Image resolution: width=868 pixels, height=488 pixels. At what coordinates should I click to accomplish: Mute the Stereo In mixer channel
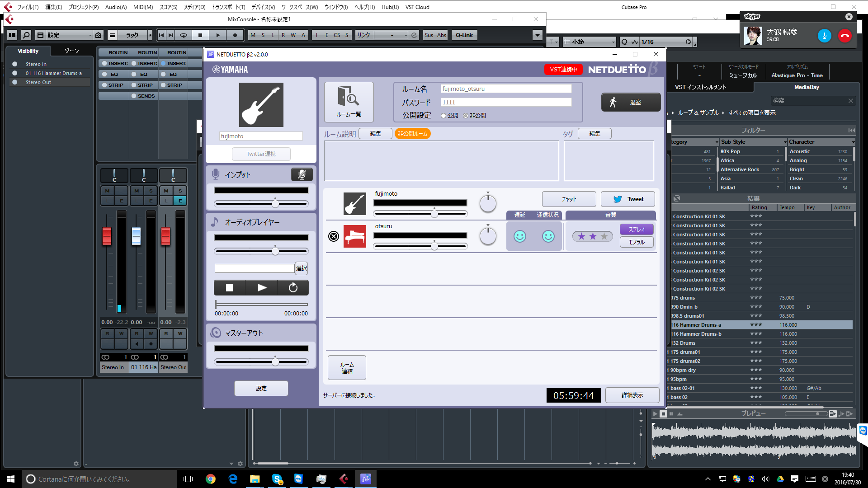click(x=107, y=191)
